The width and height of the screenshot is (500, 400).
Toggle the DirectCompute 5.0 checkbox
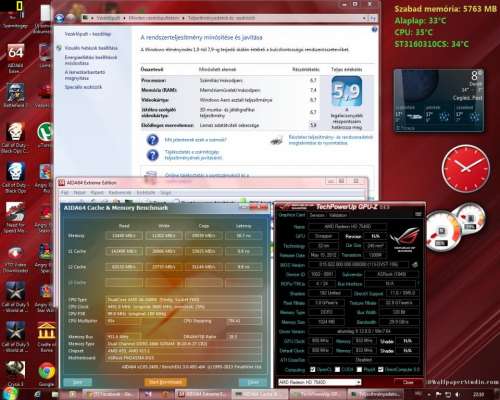tap(381, 369)
